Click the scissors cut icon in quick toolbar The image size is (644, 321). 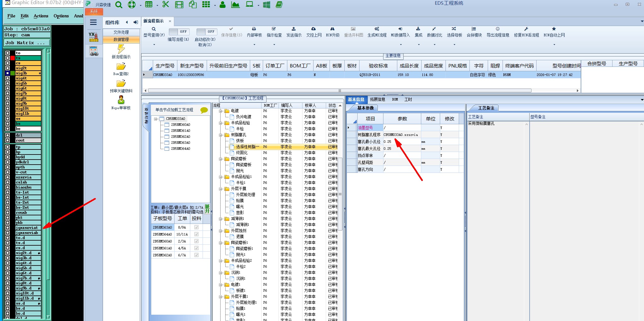(x=166, y=4)
